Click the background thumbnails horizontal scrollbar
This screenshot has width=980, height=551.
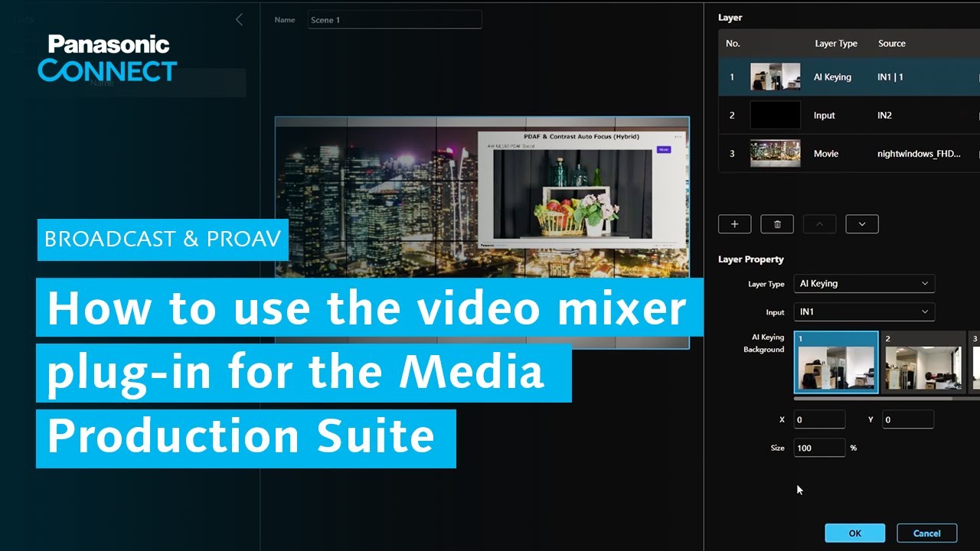coord(873,399)
